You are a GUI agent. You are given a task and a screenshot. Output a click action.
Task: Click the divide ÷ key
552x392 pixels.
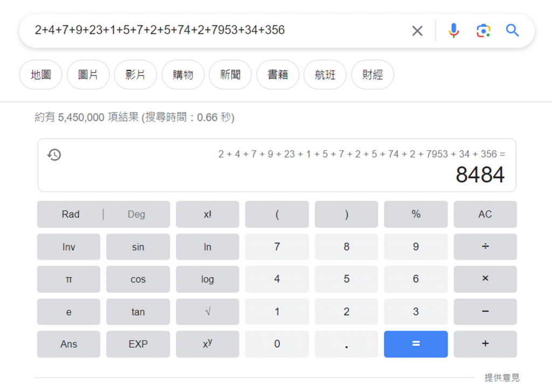(x=485, y=247)
